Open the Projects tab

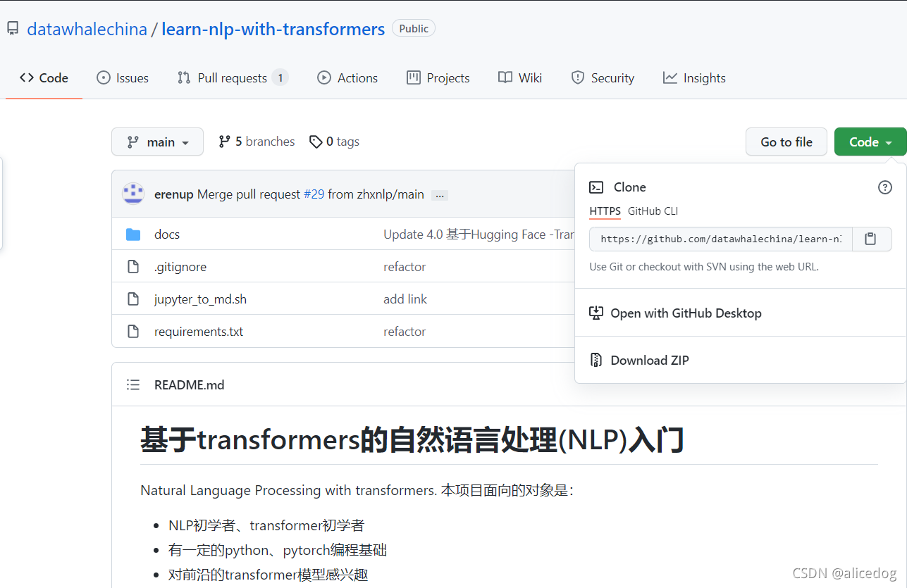coord(438,78)
